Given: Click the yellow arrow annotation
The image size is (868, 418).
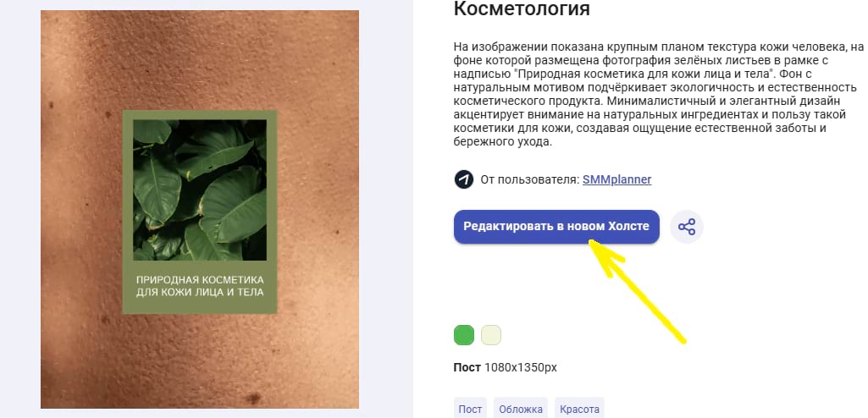Looking at the screenshot, I should click(x=637, y=290).
